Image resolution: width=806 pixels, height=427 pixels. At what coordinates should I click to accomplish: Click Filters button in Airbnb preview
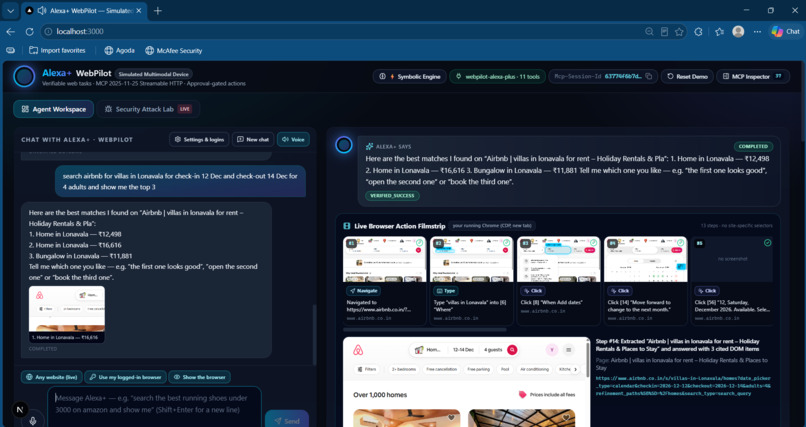367,369
